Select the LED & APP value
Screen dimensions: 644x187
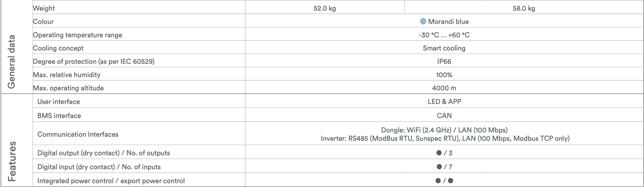444,101
